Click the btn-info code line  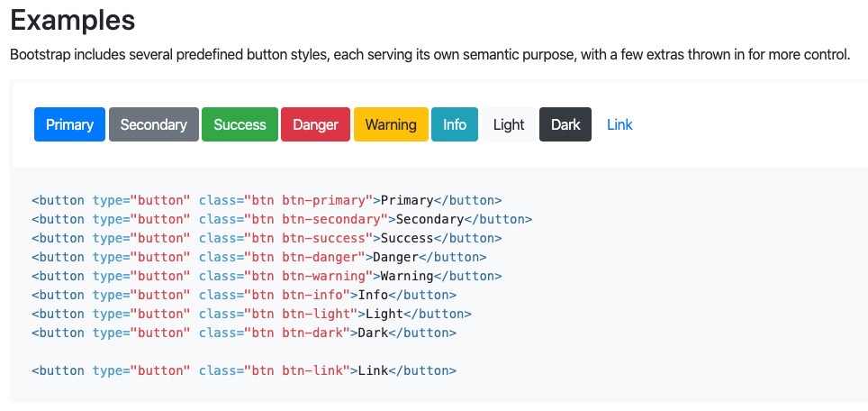[244, 295]
